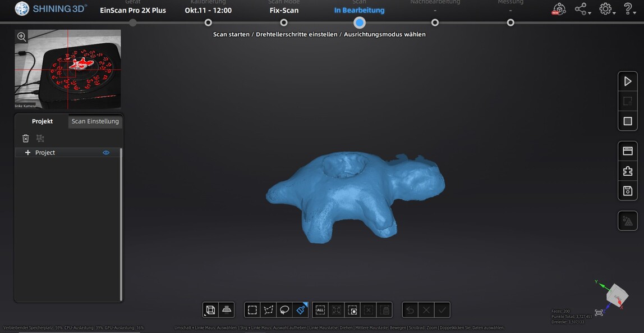Click the fit-to-view icon near the axis cube
The image size is (644, 333).
[x=599, y=313]
